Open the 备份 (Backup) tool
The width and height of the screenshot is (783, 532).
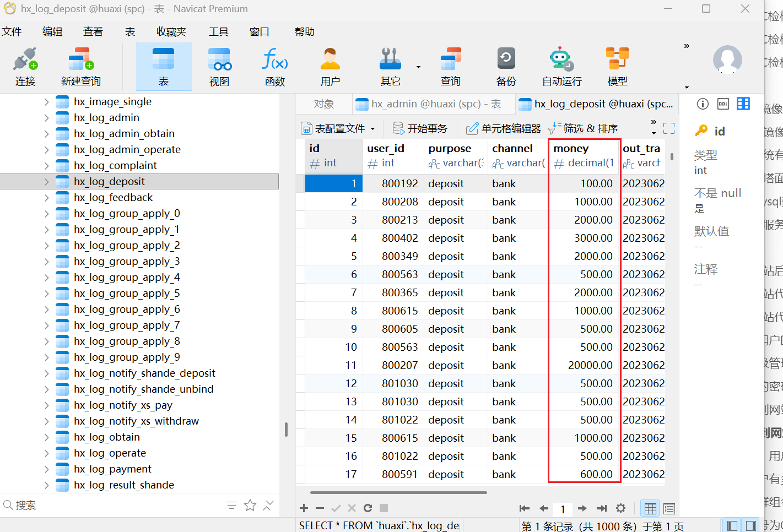click(506, 67)
